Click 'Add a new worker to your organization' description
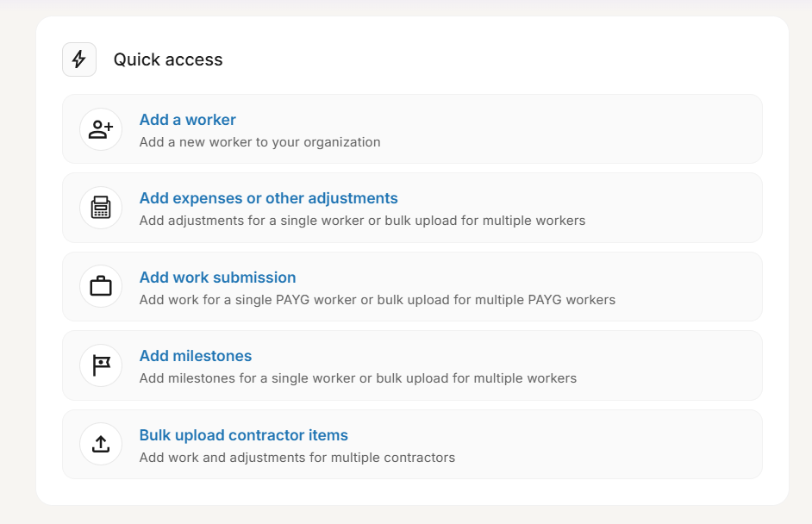Viewport: 812px width, 524px height. click(259, 142)
